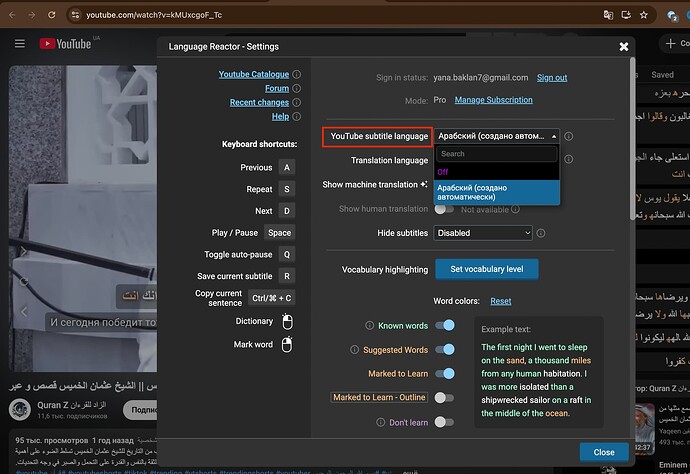Click Set vocabulary level button
Image resolution: width=690 pixels, height=474 pixels.
(x=487, y=269)
